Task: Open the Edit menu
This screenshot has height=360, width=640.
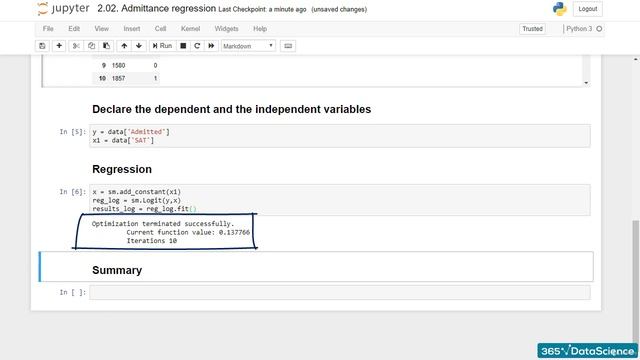Action: click(x=74, y=29)
